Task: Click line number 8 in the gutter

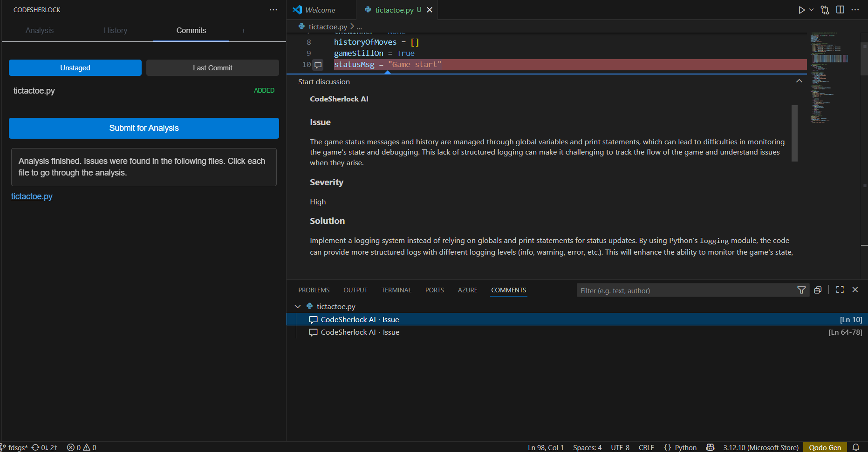Action: pyautogui.click(x=308, y=42)
